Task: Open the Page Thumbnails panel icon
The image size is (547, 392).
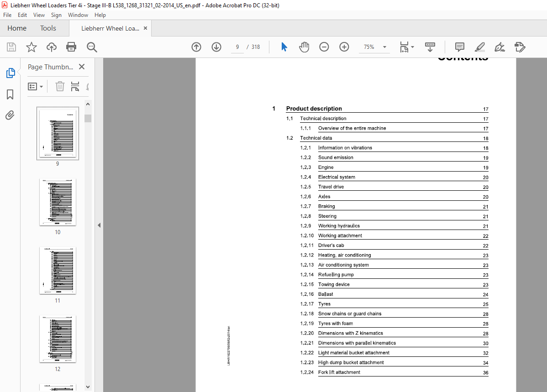Action: (11, 73)
